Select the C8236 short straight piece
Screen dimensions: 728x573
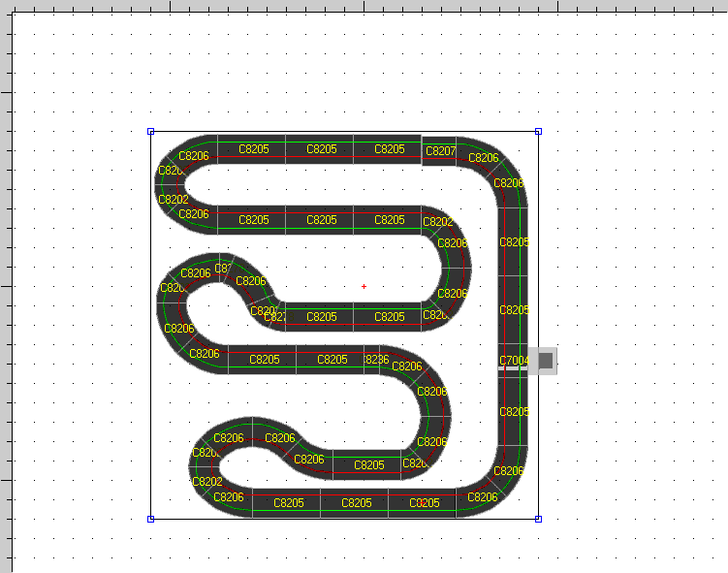(376, 359)
